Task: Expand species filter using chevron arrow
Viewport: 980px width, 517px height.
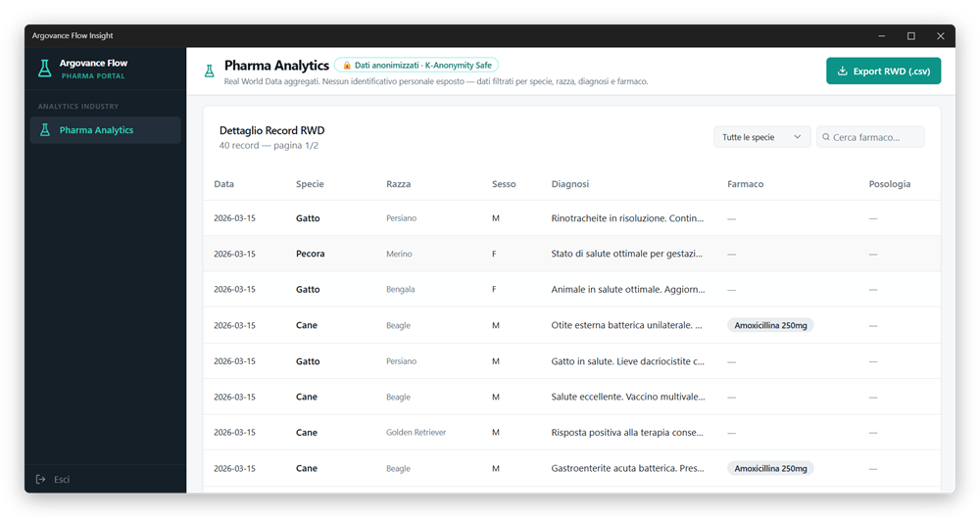Action: click(x=798, y=137)
